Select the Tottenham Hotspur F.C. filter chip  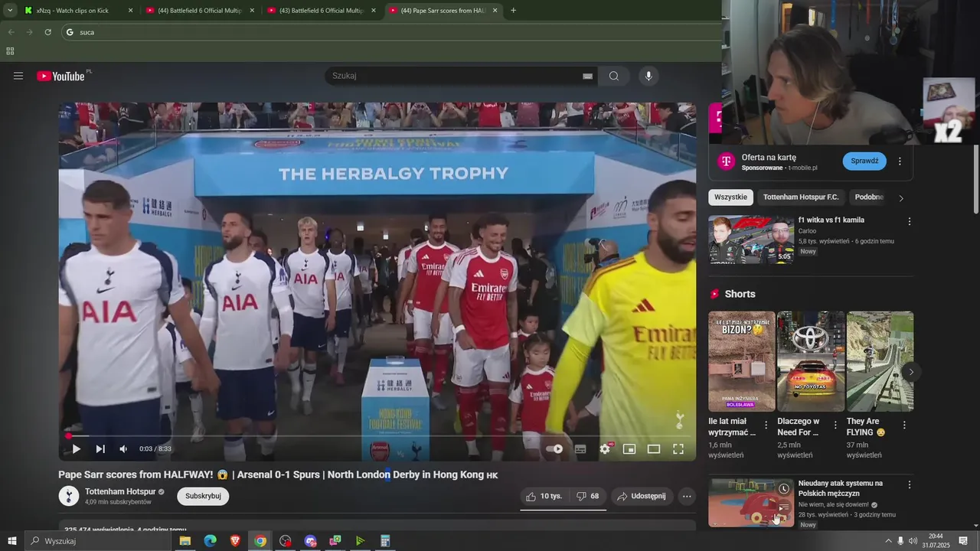[801, 197]
